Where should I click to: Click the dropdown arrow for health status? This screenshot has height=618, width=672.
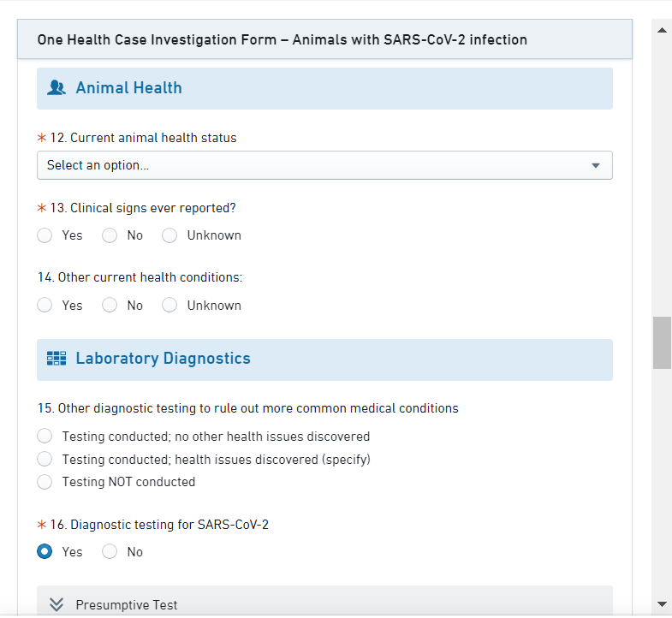[x=596, y=165]
